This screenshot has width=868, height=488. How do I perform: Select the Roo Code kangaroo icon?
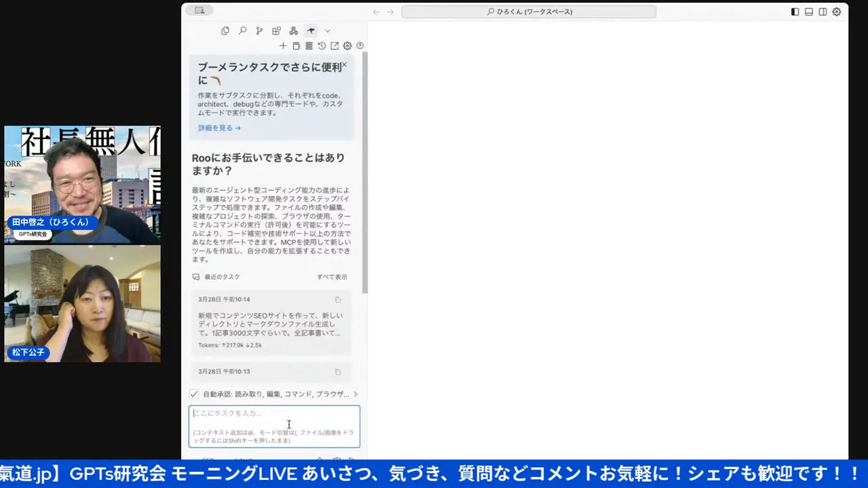point(311,30)
